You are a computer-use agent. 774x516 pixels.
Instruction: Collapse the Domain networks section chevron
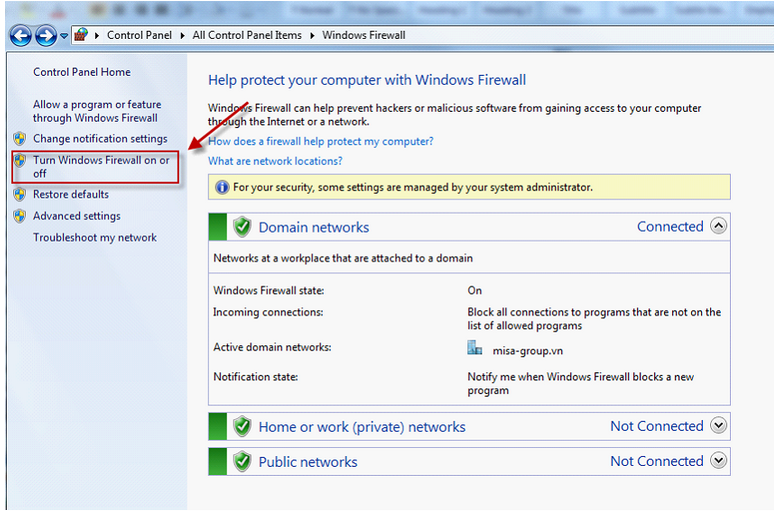(719, 226)
